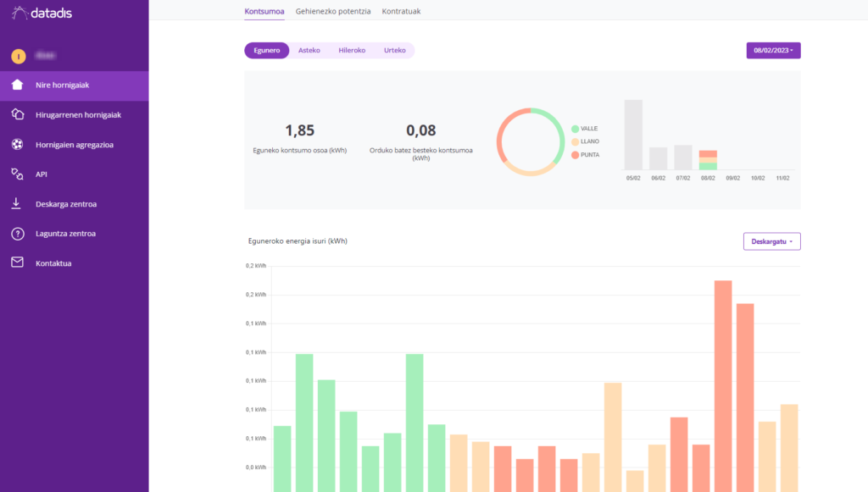
Task: Select the Urteko period option
Action: point(394,51)
